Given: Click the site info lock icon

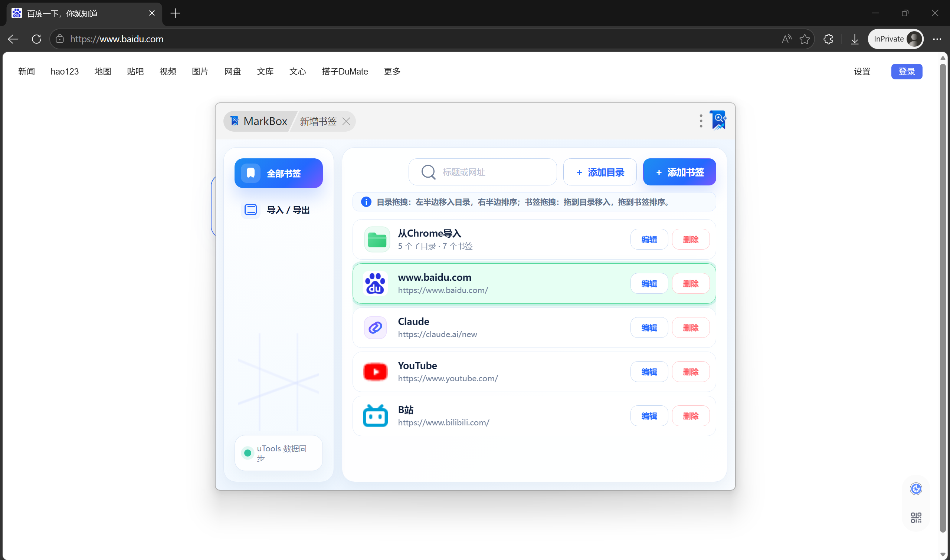Looking at the screenshot, I should click(60, 39).
